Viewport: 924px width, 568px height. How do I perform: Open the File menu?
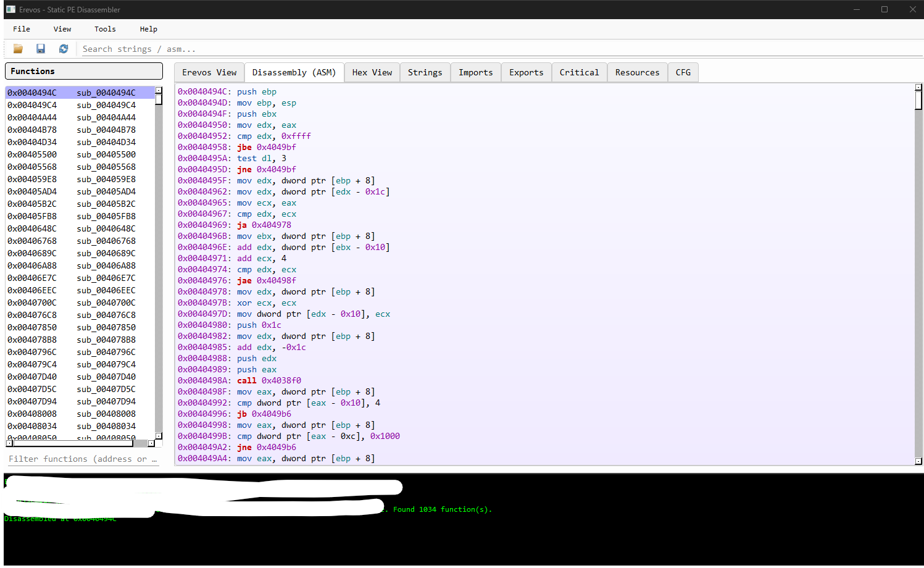tap(22, 29)
